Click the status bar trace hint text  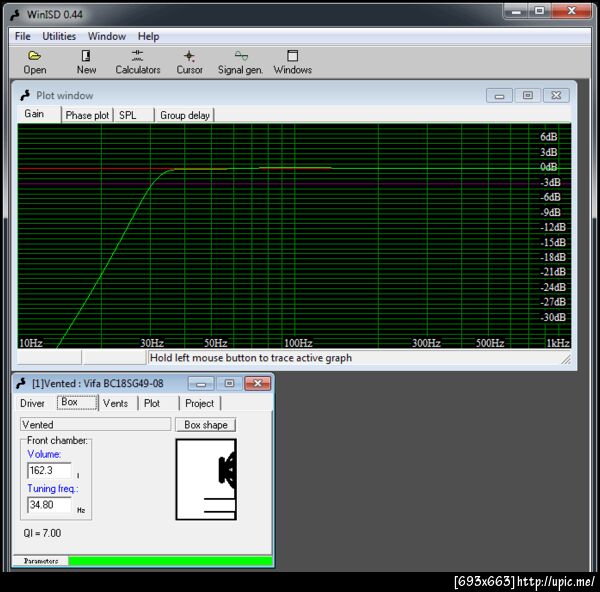pyautogui.click(x=251, y=358)
